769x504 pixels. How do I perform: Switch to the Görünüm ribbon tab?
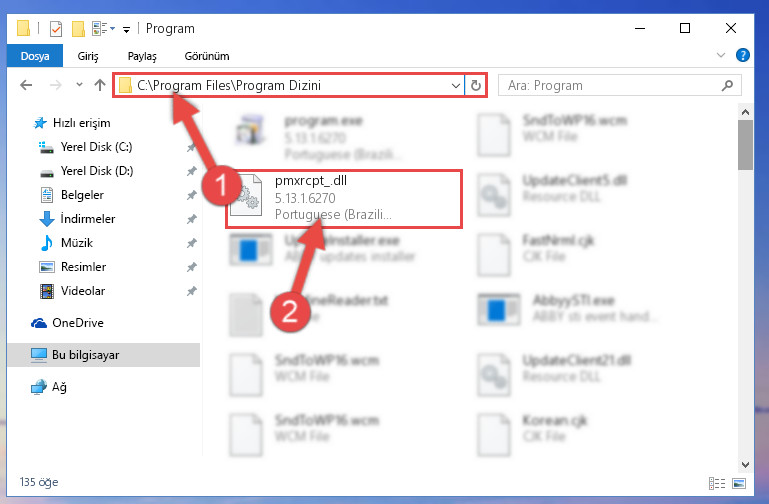(207, 56)
